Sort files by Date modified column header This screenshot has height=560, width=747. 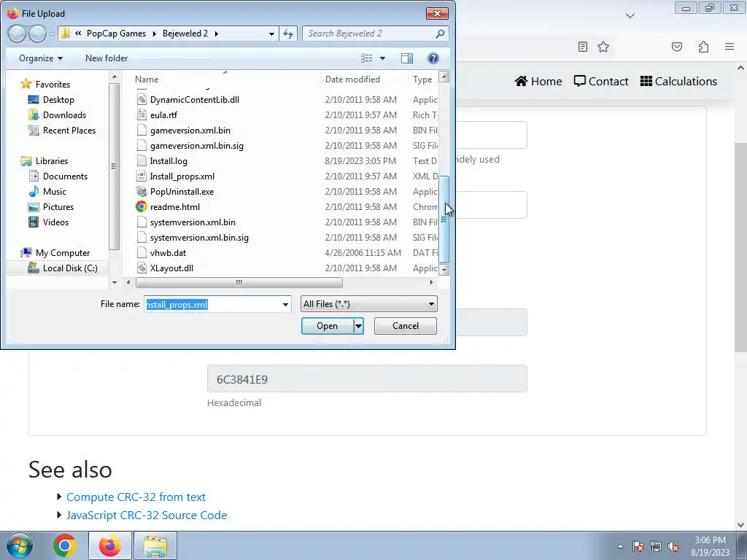click(x=352, y=79)
